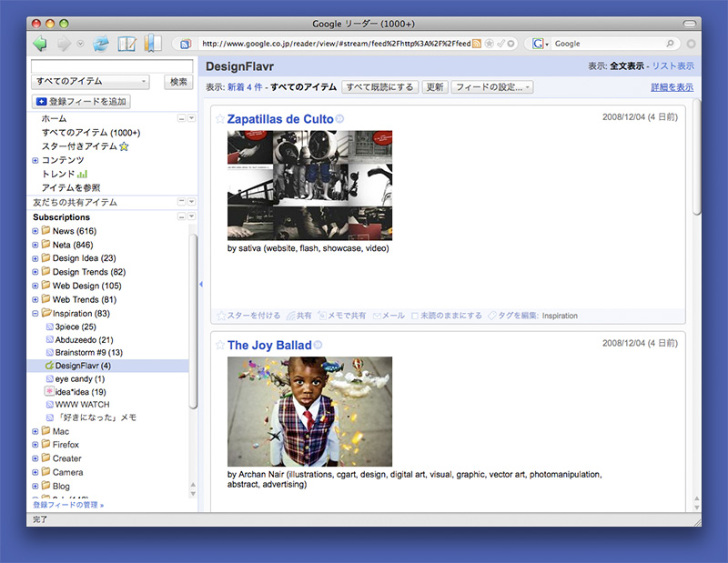Toggle keep unread checkbox for Zapatillas
The height and width of the screenshot is (563, 728).
click(415, 317)
